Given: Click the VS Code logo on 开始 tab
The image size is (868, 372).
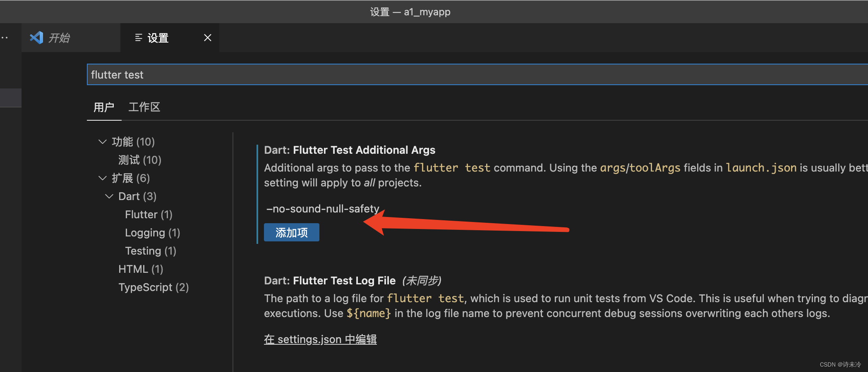Looking at the screenshot, I should coord(36,38).
